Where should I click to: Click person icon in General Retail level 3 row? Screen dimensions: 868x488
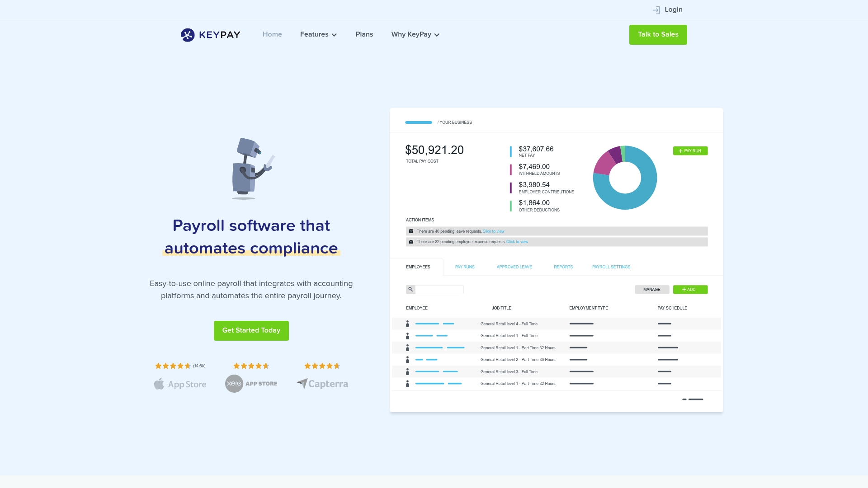click(x=407, y=371)
